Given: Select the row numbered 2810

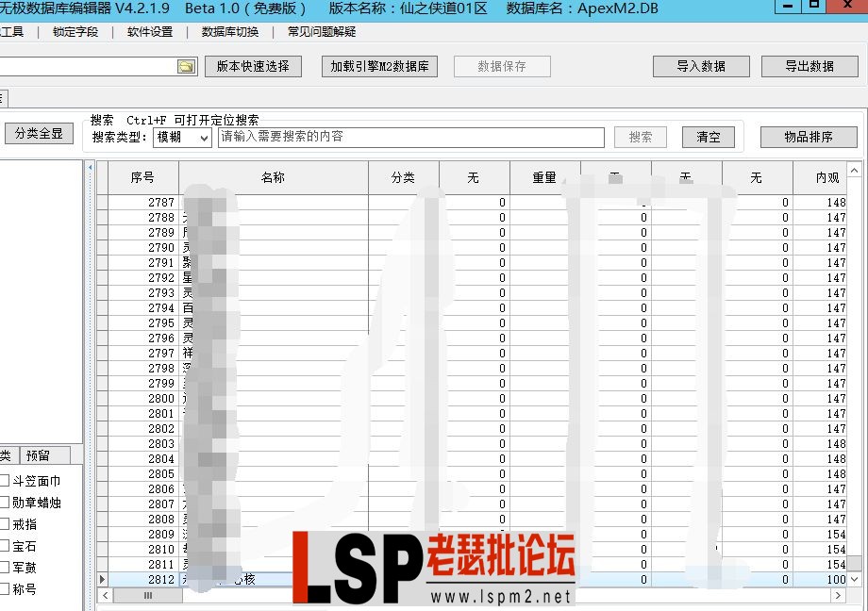Looking at the screenshot, I should [472, 549].
